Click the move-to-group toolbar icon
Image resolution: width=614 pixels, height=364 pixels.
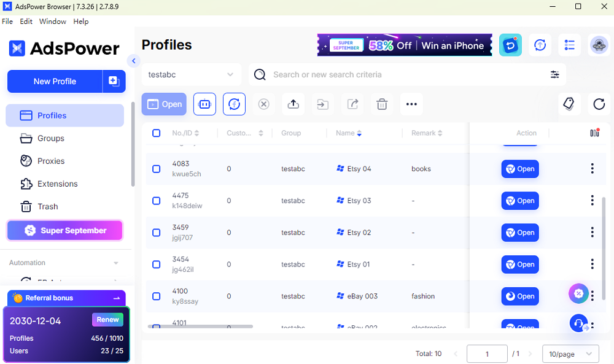click(x=323, y=104)
